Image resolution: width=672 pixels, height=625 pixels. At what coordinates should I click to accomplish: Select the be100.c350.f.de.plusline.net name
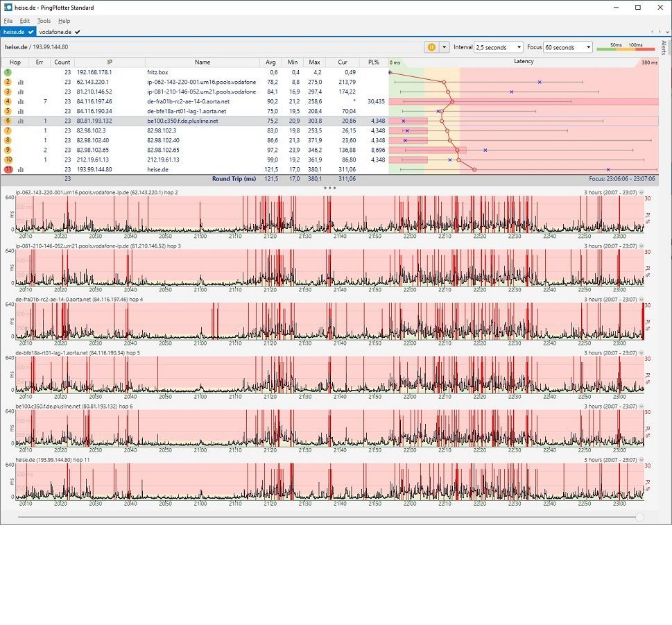[182, 121]
